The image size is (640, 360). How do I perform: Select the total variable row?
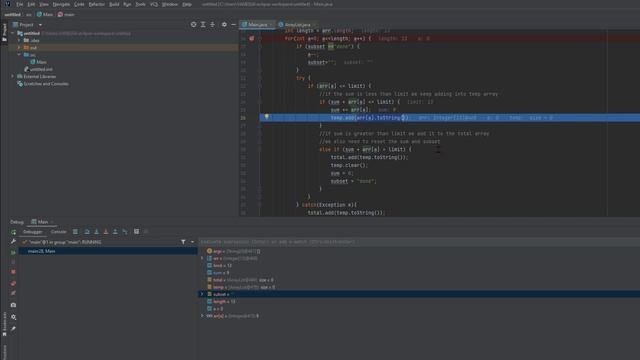419,280
